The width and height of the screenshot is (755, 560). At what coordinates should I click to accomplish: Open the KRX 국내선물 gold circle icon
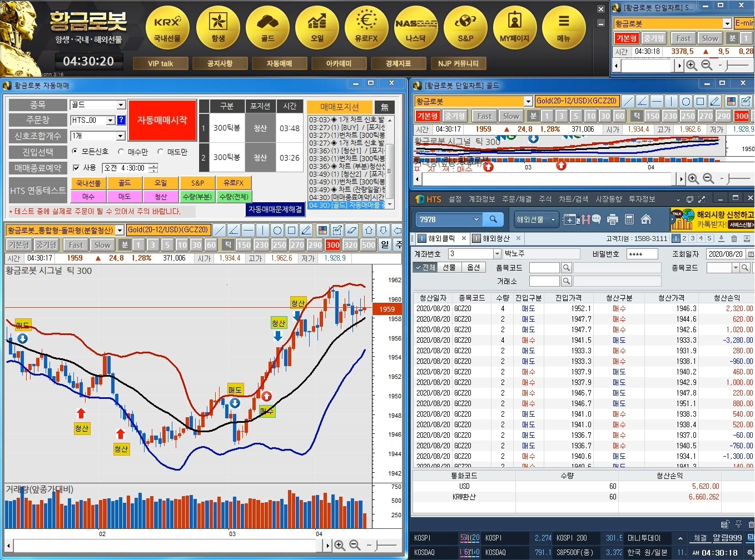pyautogui.click(x=167, y=28)
